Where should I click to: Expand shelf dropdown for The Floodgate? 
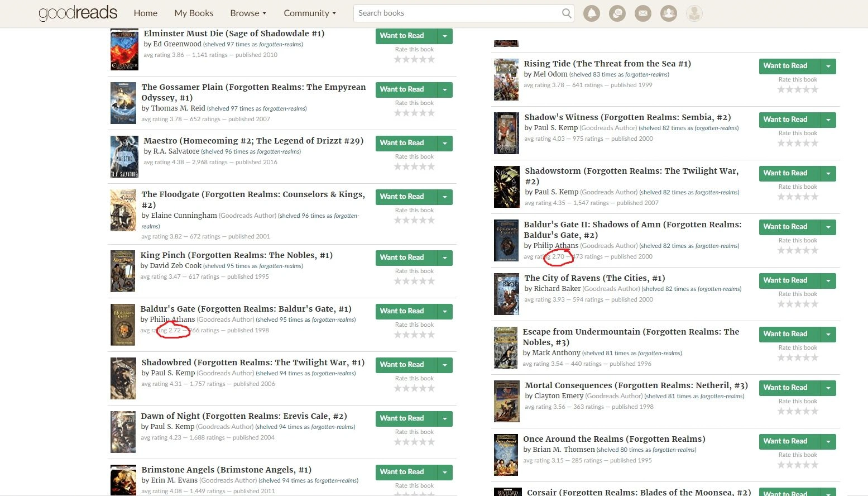tap(445, 197)
